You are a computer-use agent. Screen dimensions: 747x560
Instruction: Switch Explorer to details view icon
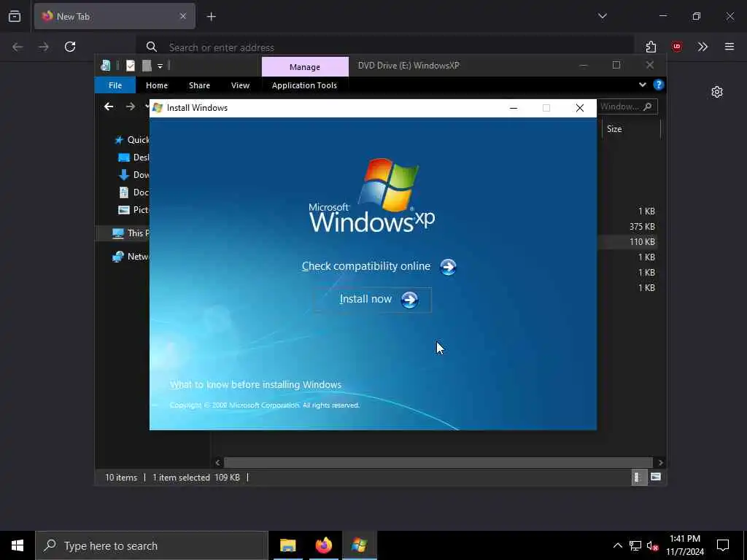point(638,477)
